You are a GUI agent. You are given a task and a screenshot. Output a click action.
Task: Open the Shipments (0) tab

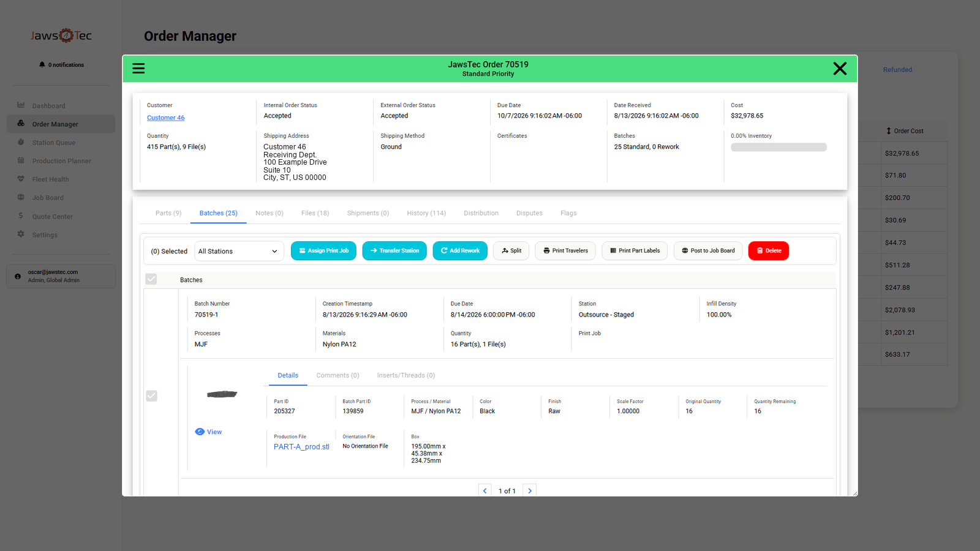click(x=368, y=213)
